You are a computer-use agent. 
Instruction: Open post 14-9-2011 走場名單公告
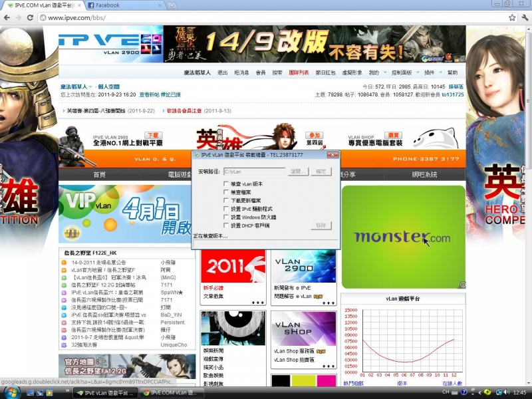(98, 263)
